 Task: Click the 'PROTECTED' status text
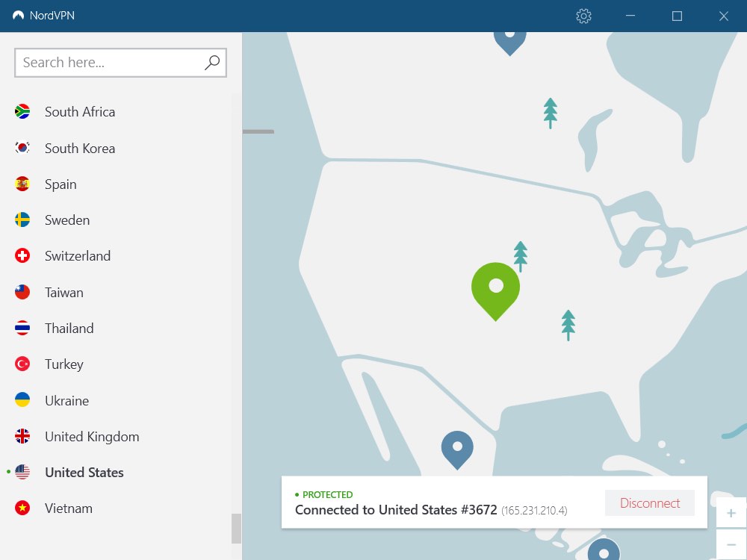(328, 495)
